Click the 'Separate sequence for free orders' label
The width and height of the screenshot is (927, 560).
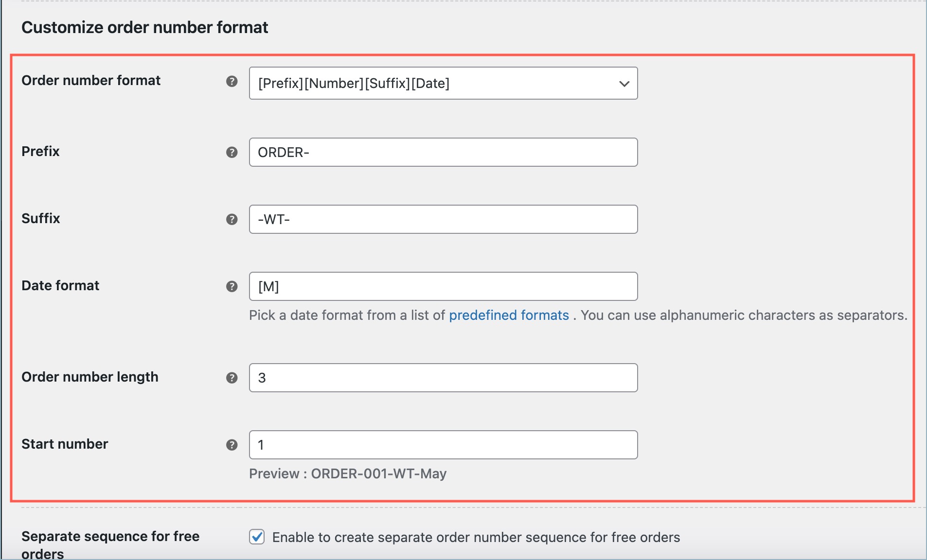[x=110, y=544]
